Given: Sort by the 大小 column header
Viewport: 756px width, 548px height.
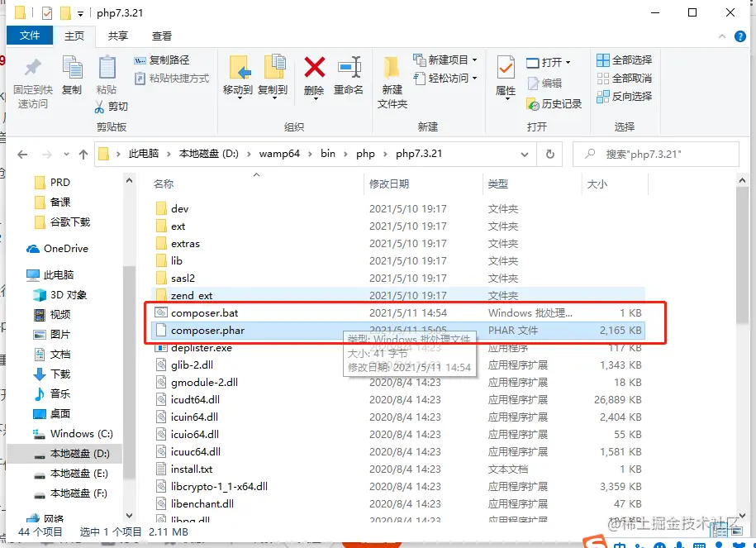Looking at the screenshot, I should pos(597,183).
